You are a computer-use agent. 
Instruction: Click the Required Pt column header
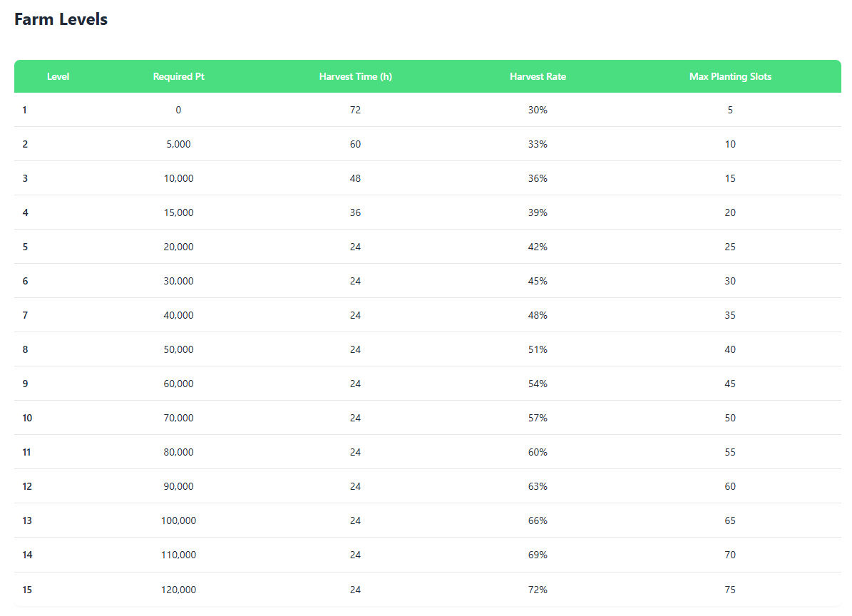click(179, 76)
